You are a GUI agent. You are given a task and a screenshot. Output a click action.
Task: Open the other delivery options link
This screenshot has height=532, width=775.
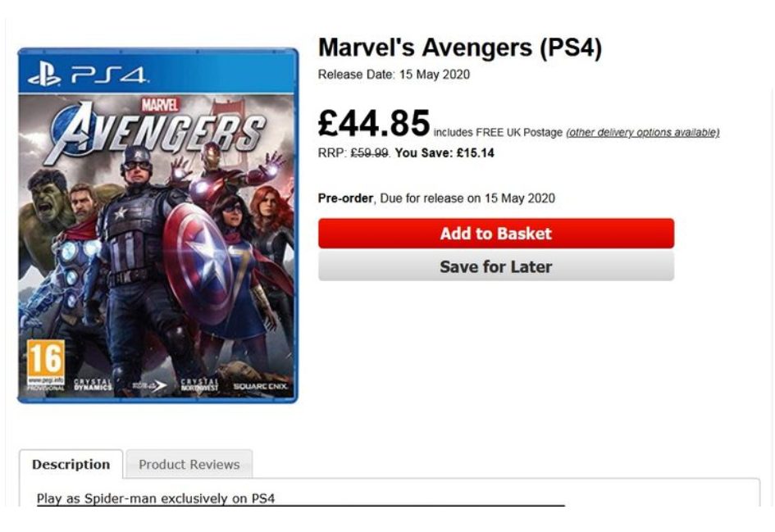coord(642,133)
